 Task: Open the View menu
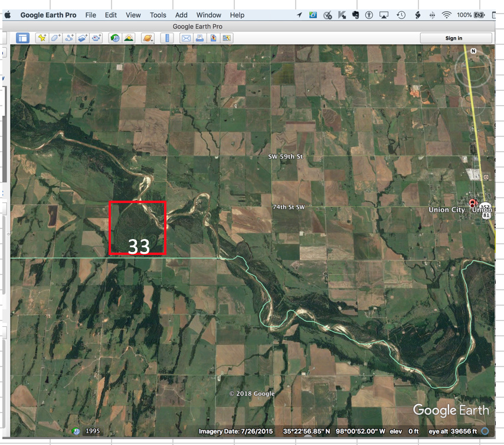pyautogui.click(x=133, y=15)
